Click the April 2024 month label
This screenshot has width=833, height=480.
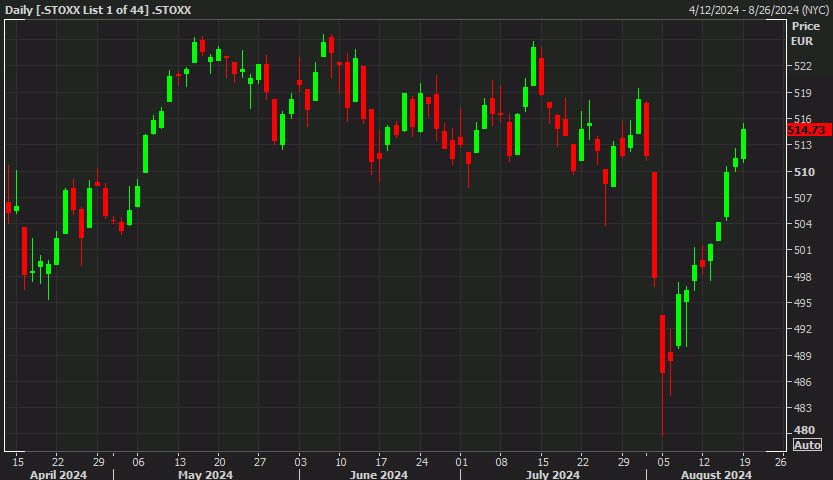point(58,475)
